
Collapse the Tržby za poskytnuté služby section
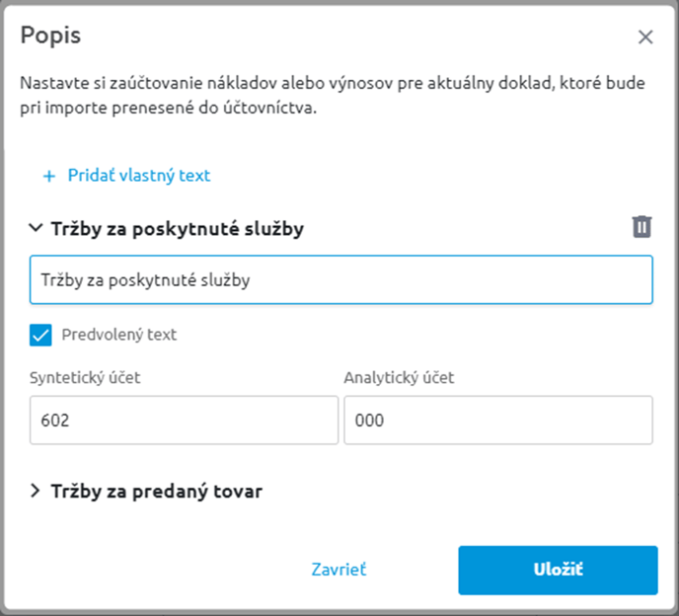[36, 228]
